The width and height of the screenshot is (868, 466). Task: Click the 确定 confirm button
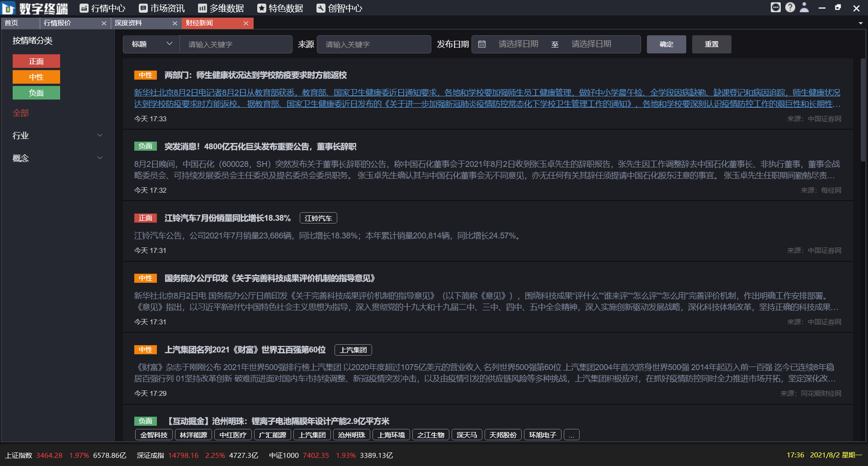(x=666, y=44)
